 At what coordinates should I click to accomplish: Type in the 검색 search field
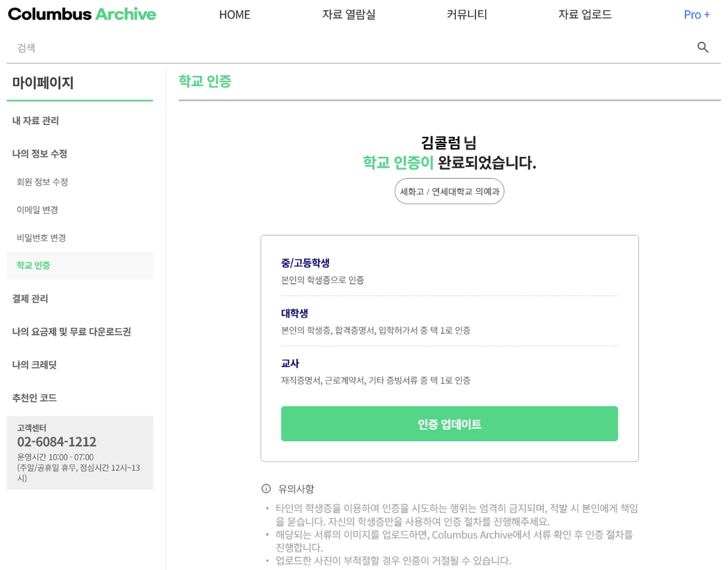(x=349, y=48)
